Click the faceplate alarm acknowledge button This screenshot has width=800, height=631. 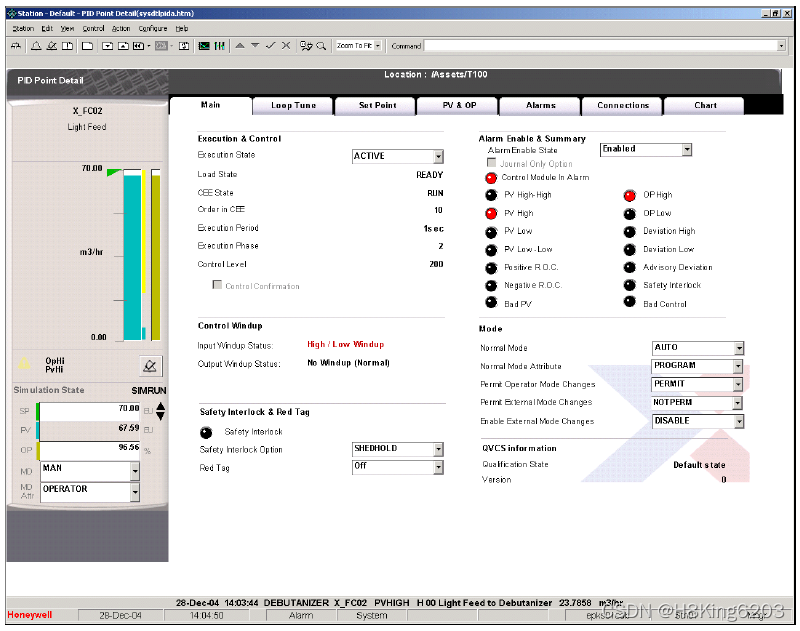coord(151,366)
